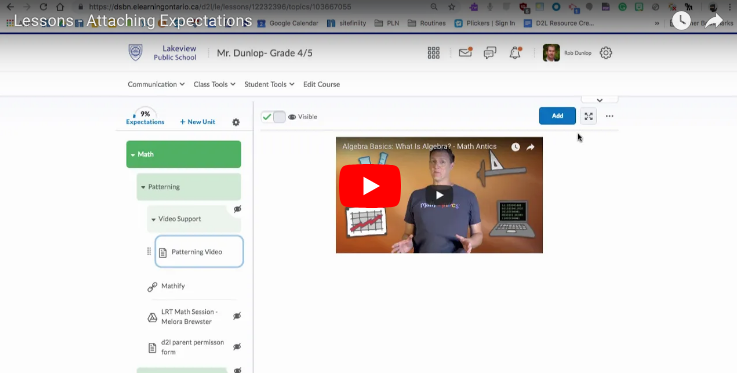The image size is (737, 379).
Task: Open the Communication dropdown menu
Action: click(x=156, y=84)
